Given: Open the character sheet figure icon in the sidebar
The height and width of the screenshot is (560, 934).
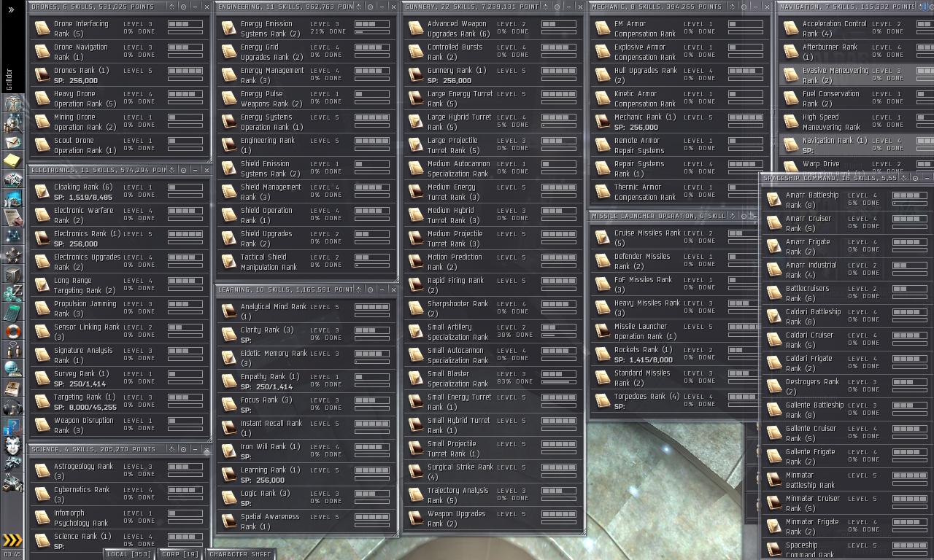Looking at the screenshot, I should tap(12, 104).
